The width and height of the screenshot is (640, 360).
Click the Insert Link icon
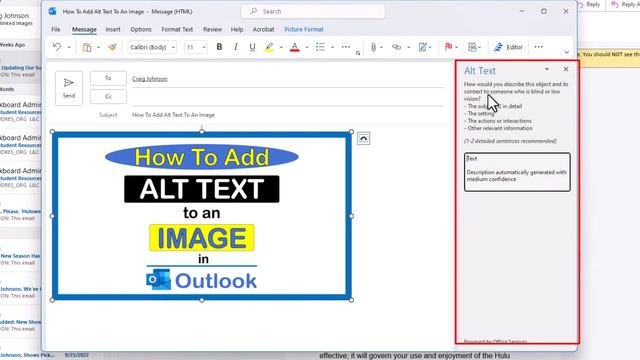click(396, 47)
